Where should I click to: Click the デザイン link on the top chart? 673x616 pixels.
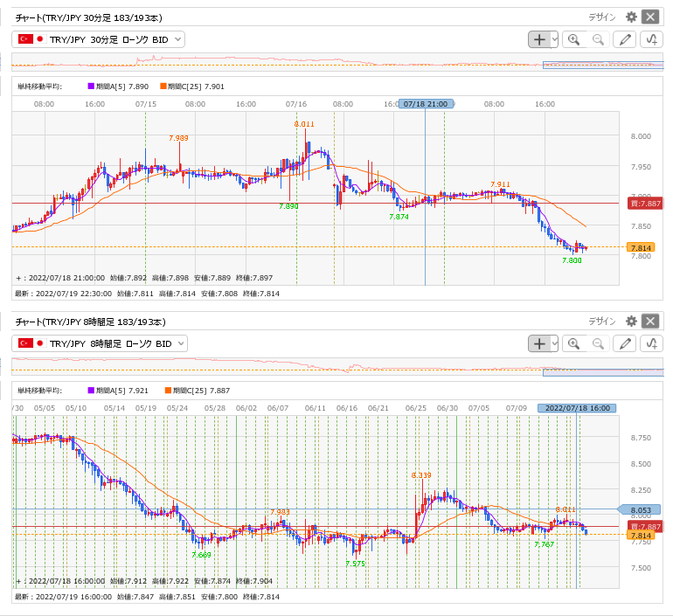(602, 17)
